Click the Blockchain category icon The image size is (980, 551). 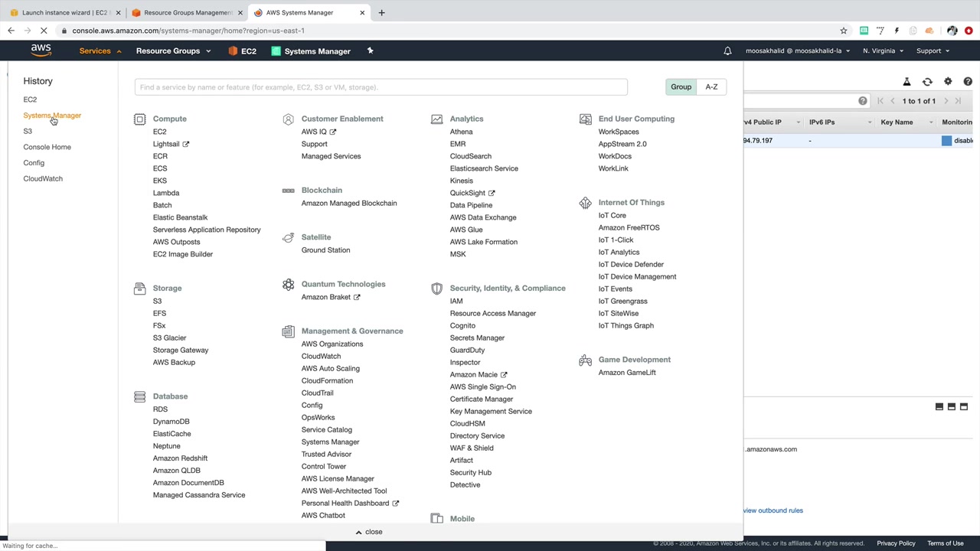click(288, 191)
